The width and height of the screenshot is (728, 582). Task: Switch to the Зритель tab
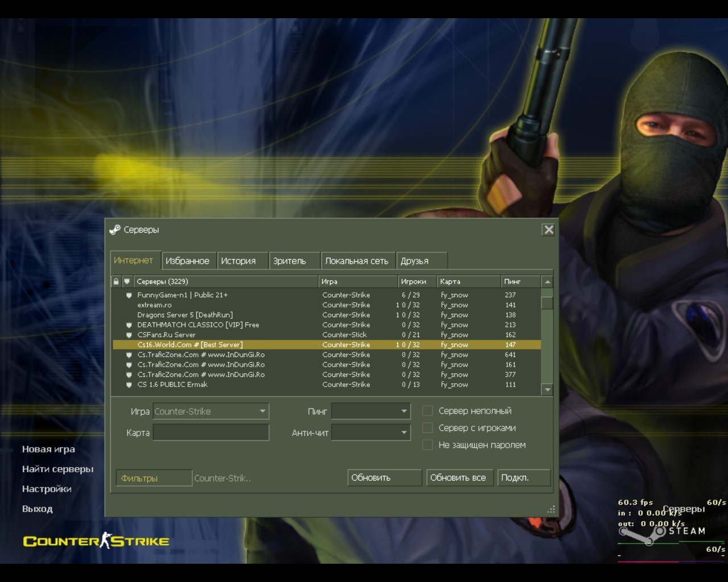click(295, 261)
